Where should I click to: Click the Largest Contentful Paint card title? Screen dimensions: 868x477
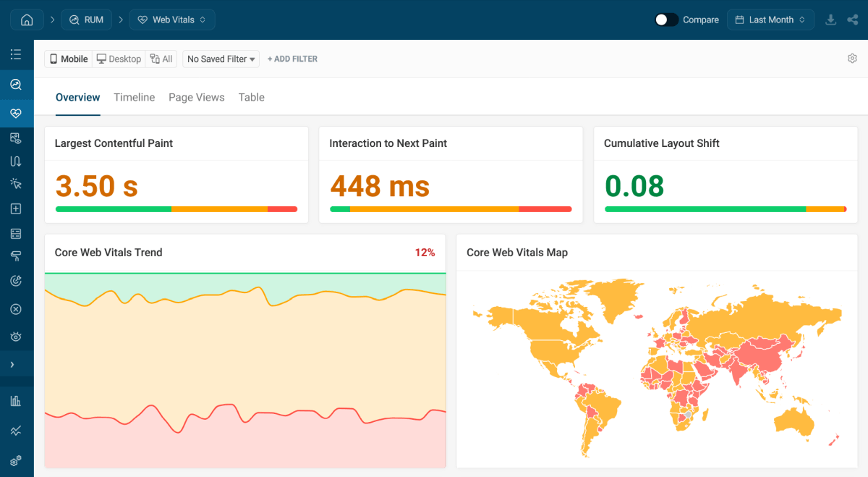click(x=114, y=143)
